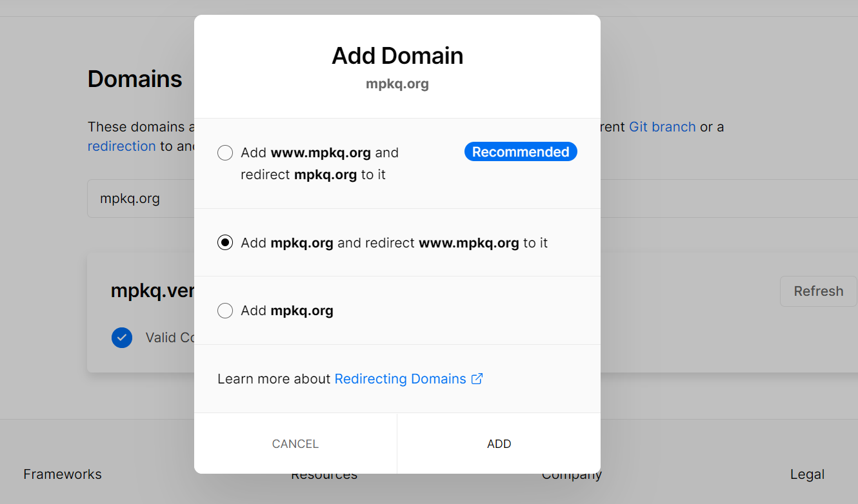Open the Git branch link
The width and height of the screenshot is (858, 504).
(x=662, y=127)
